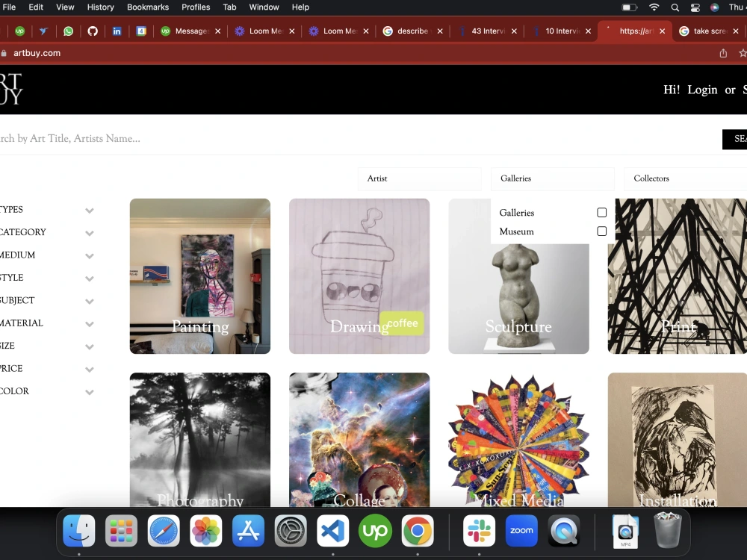Launch Safari from the dock
This screenshot has width=747, height=560.
(x=164, y=530)
